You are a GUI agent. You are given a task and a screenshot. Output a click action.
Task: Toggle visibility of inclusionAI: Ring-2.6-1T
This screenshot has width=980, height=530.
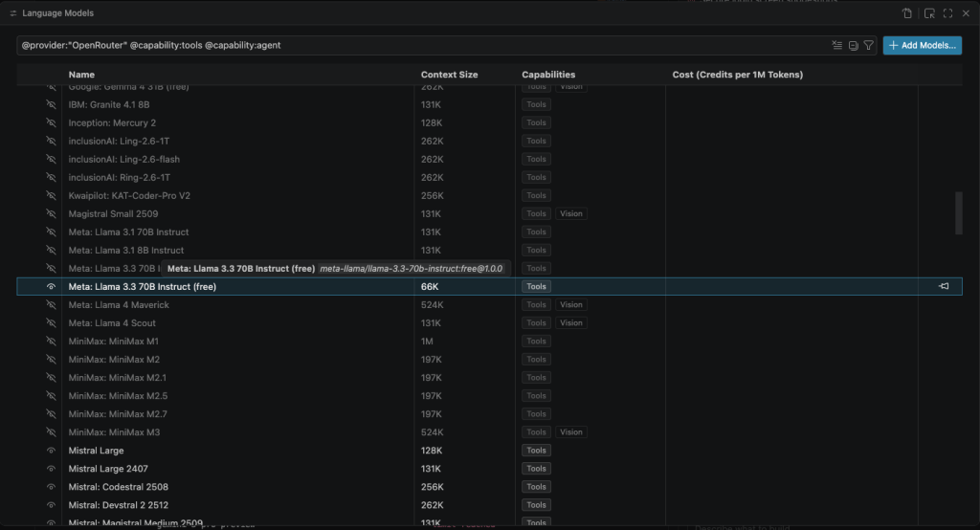tap(52, 177)
